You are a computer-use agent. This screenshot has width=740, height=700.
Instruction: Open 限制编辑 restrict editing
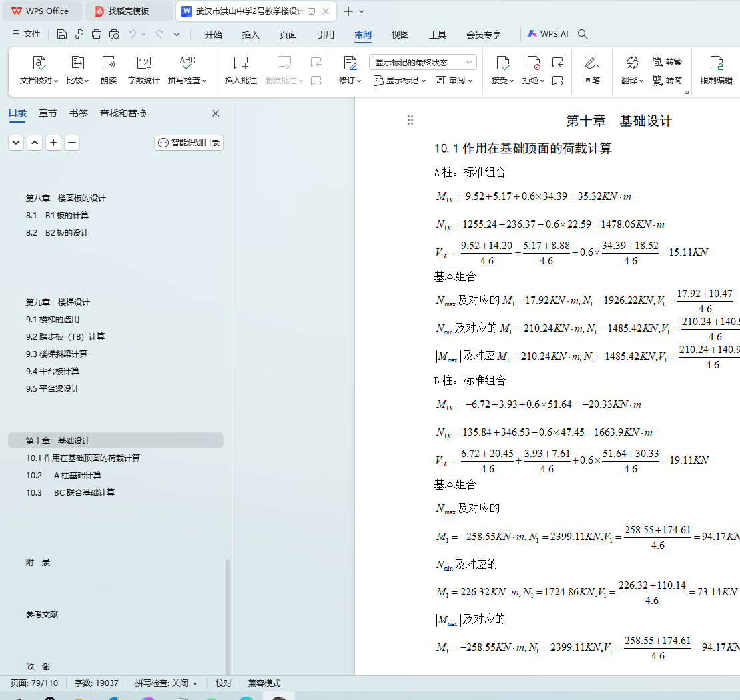[717, 70]
